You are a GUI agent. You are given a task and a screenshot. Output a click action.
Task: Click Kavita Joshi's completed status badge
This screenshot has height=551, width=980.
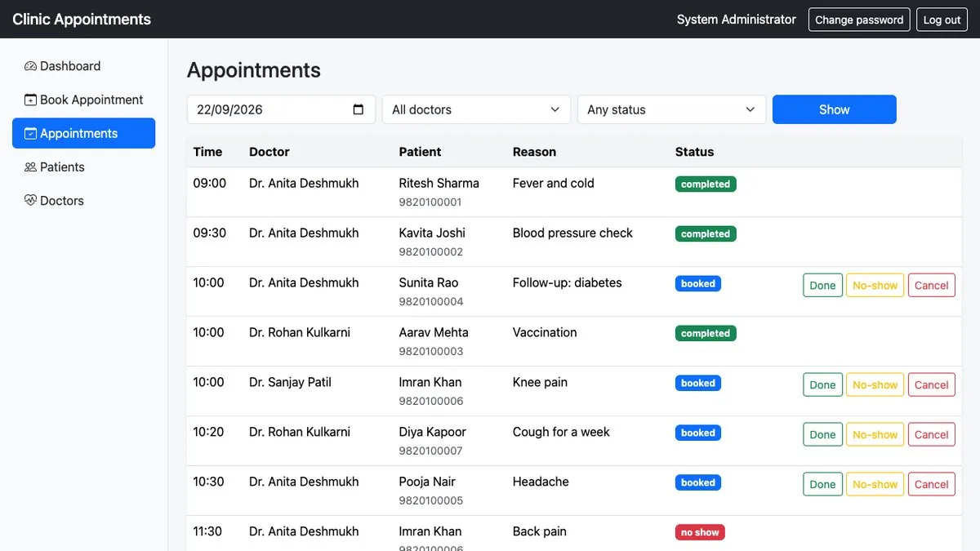(706, 234)
